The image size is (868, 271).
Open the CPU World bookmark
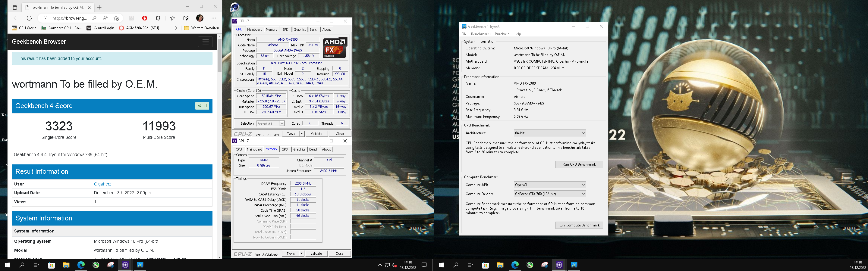24,28
